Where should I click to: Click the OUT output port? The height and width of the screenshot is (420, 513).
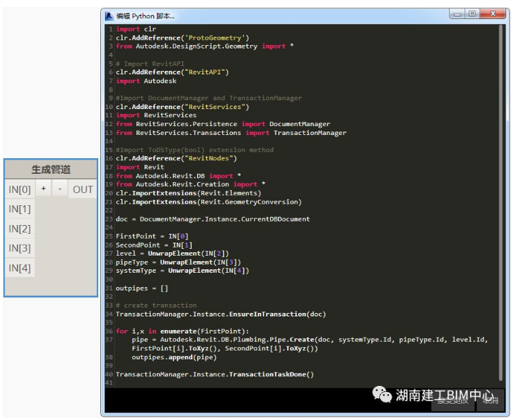[x=83, y=189]
